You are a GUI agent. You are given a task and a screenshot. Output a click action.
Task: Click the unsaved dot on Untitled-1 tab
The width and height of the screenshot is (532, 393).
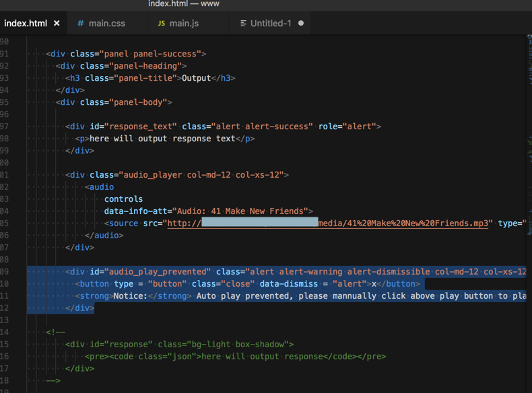click(x=301, y=23)
